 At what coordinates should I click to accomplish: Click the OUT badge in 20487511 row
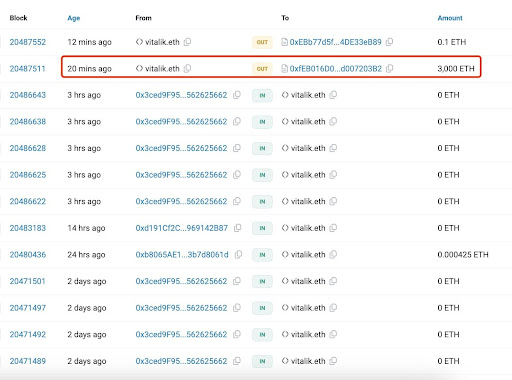pos(262,69)
